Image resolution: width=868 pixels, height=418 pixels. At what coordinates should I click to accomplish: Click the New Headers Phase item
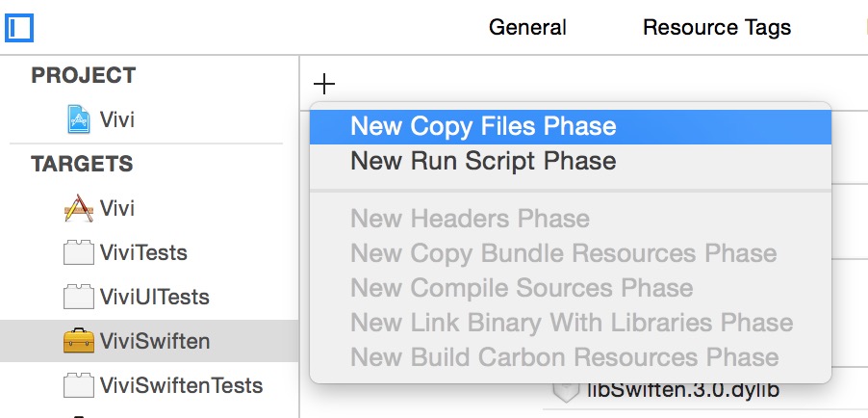(470, 219)
